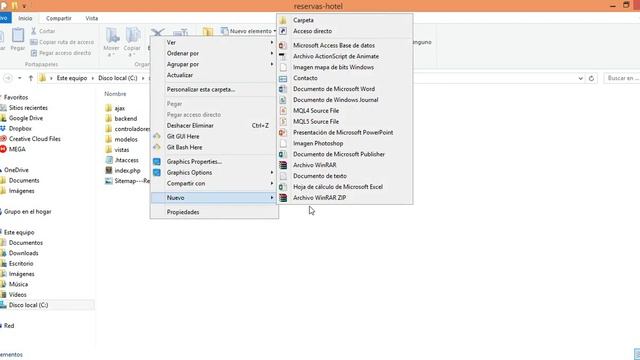Open Nuevo elemento dropdown

click(x=248, y=31)
